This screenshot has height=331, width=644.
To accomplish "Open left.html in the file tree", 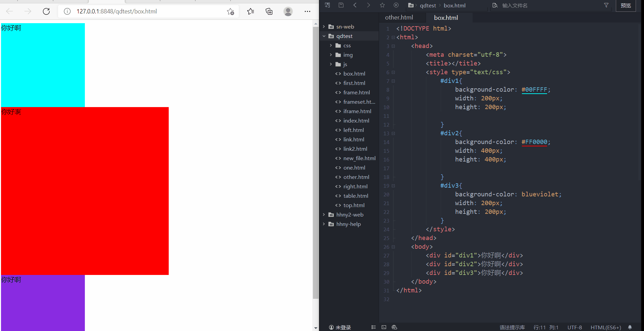I will pyautogui.click(x=354, y=130).
